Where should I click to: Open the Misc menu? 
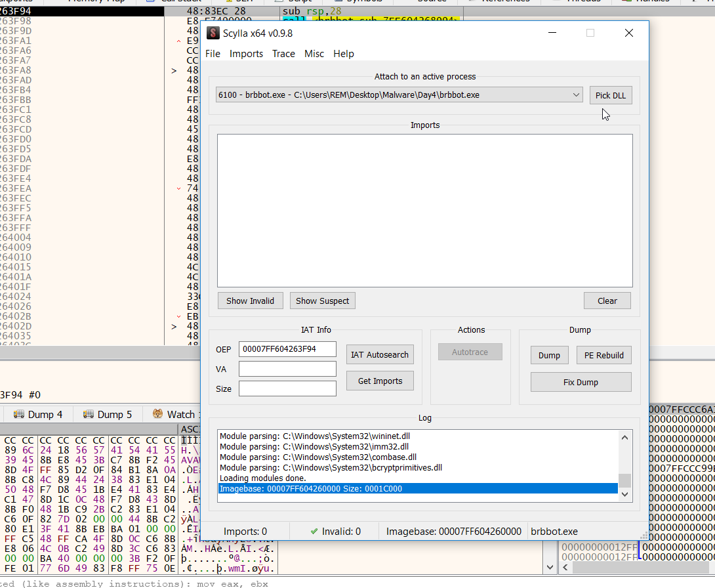coord(314,54)
